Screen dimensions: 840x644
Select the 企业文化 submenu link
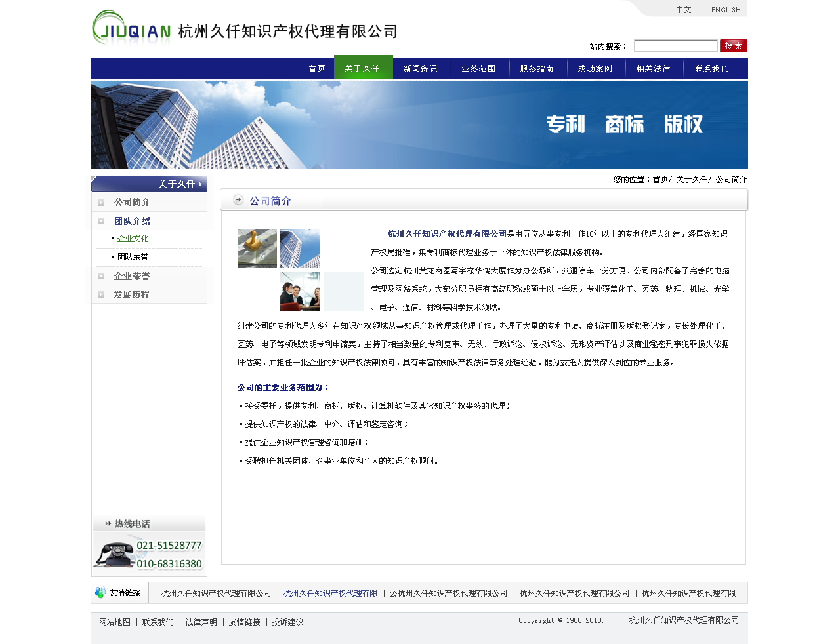[133, 239]
